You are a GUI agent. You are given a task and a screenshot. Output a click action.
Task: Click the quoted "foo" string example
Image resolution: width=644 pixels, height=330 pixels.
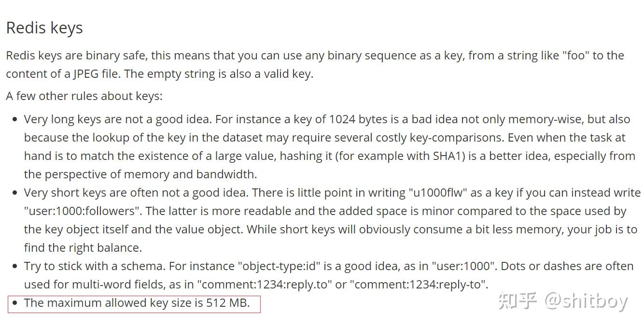575,56
